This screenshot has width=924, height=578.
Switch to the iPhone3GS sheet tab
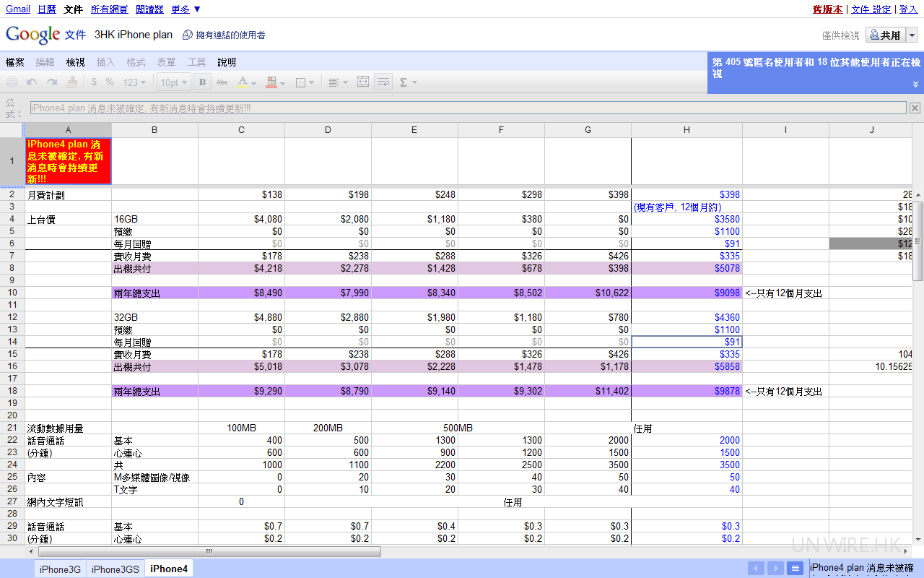[x=115, y=569]
